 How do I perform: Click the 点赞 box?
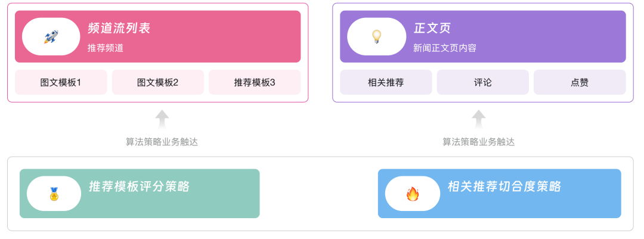click(x=580, y=82)
